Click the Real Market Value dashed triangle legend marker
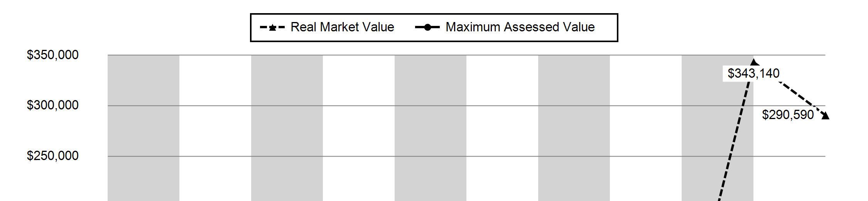This screenshot has width=868, height=201. 272,27
